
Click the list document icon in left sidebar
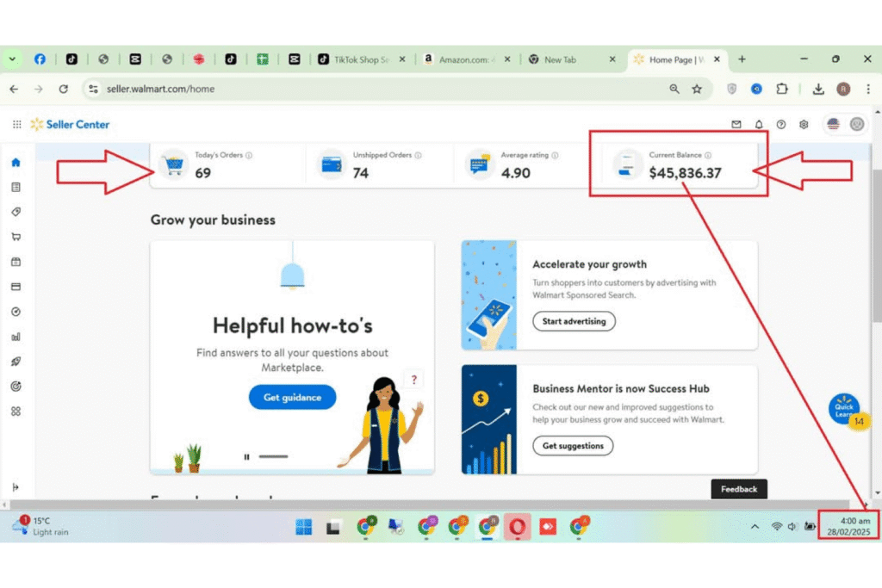tap(16, 187)
